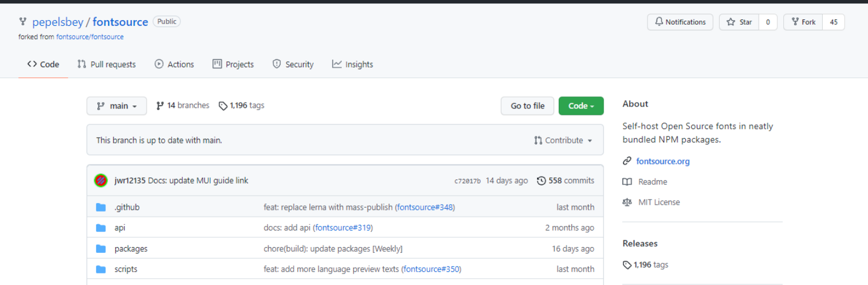The height and width of the screenshot is (285, 868).
Task: Click commit hash c72017b
Action: coord(467,181)
